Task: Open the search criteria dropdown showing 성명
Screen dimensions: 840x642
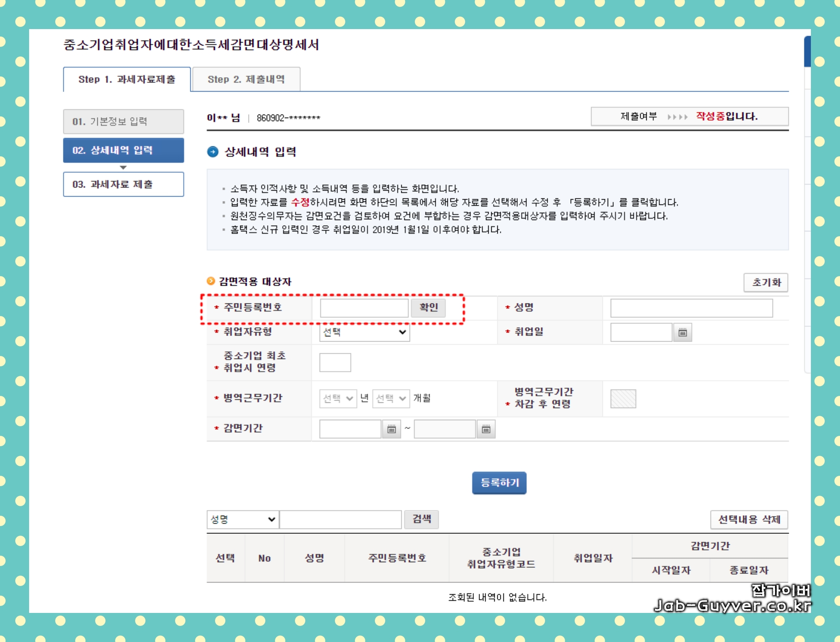Action: pos(242,519)
